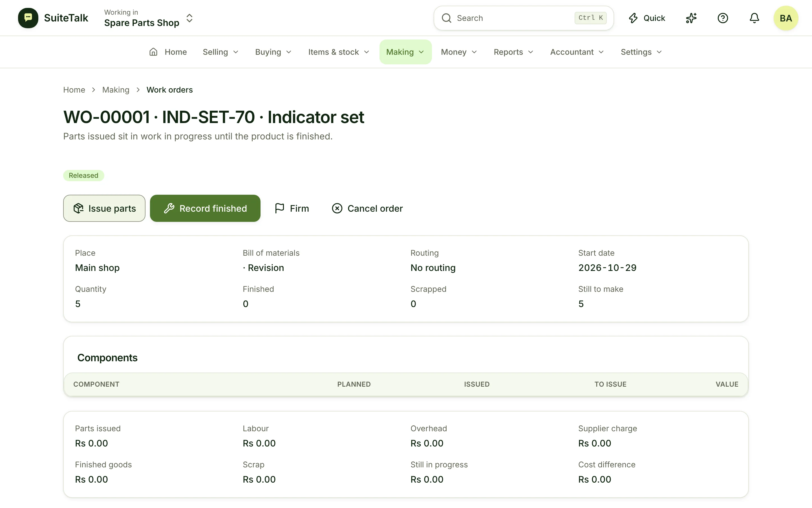Click the VALUE column header
The height and width of the screenshot is (508, 812).
[x=727, y=384]
